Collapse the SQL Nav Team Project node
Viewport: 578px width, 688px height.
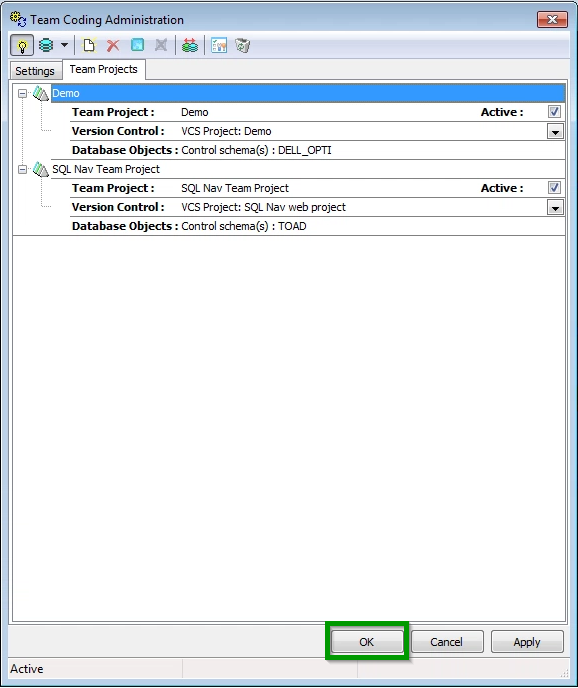22,169
